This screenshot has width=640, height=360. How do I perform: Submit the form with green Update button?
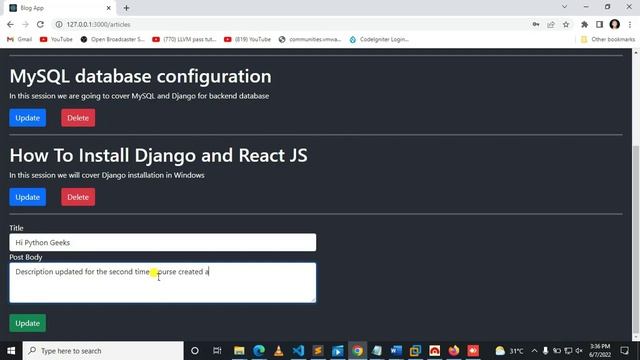28,323
